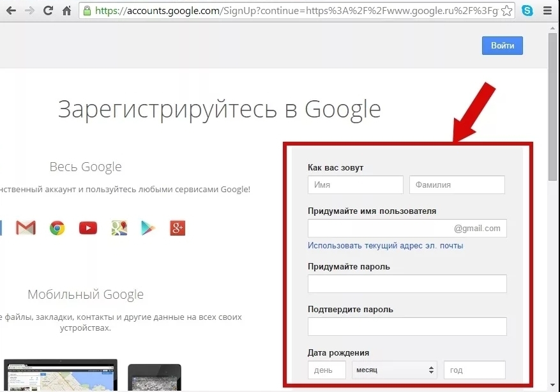
Task: Open the Chrome menu button
Action: 548,10
